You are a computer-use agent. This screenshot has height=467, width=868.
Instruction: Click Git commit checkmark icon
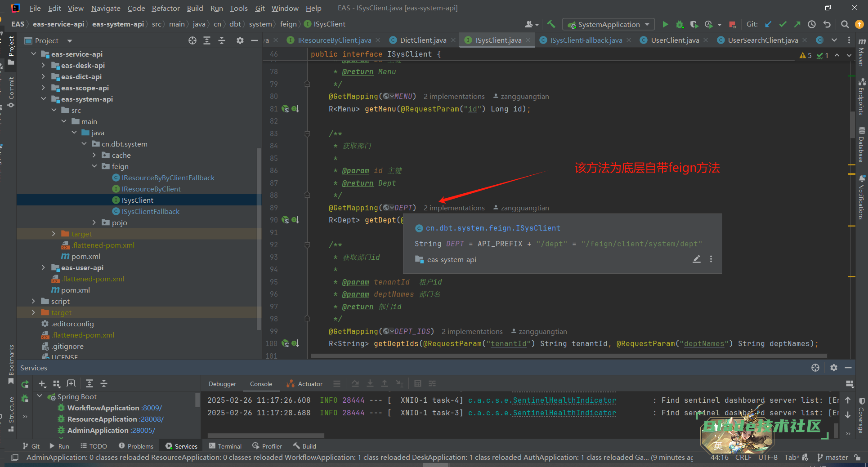(783, 24)
